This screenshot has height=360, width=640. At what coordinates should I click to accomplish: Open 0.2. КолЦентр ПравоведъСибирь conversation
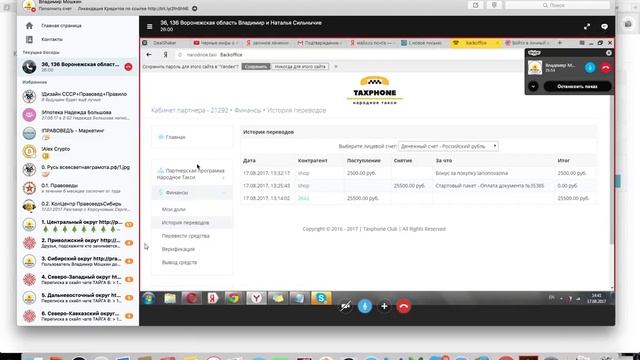tap(78, 207)
